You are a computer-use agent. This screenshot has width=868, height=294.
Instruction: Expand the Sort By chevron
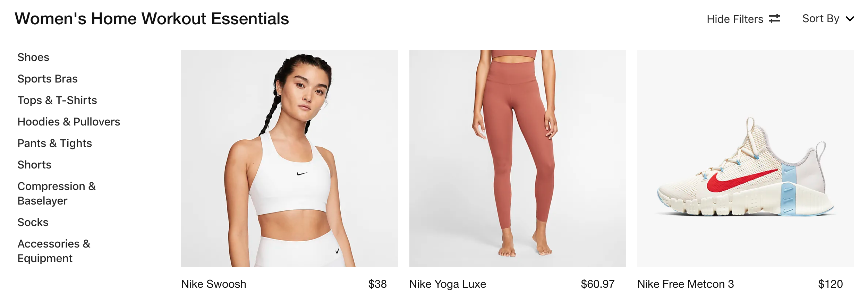tap(850, 19)
